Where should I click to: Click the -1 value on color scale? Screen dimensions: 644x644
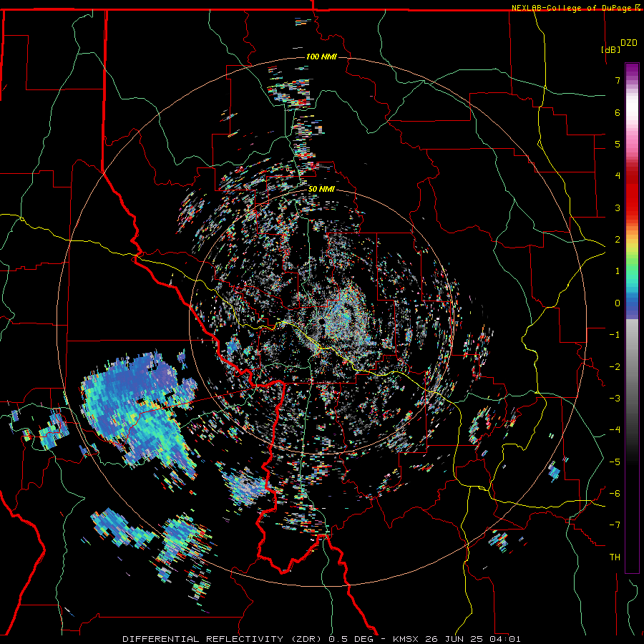(x=615, y=335)
